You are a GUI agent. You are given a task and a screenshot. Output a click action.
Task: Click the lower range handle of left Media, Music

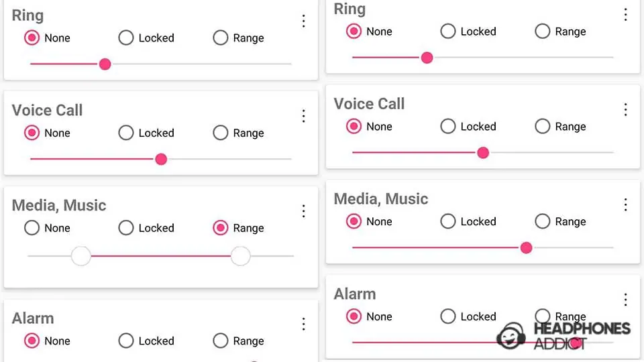(80, 256)
